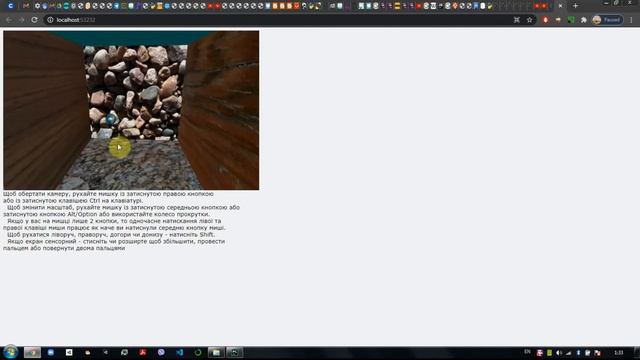Go back in browser history
This screenshot has width=640, height=360.
tap(9, 20)
